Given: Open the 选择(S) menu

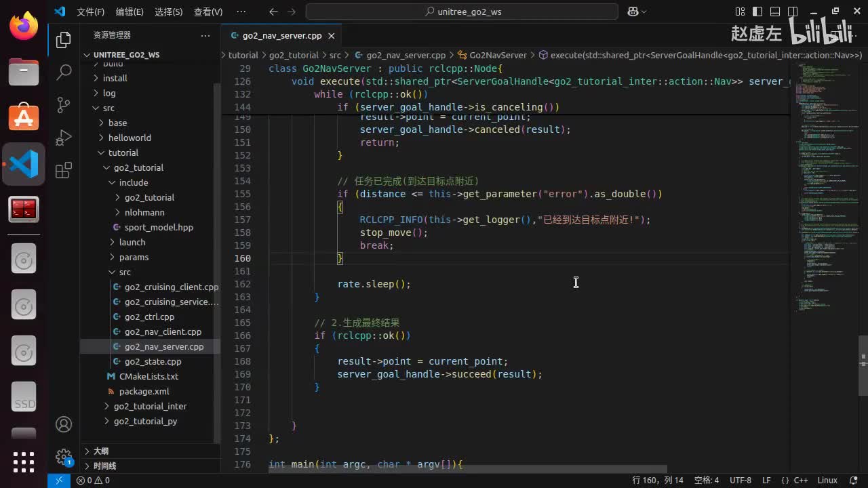Looking at the screenshot, I should (169, 12).
